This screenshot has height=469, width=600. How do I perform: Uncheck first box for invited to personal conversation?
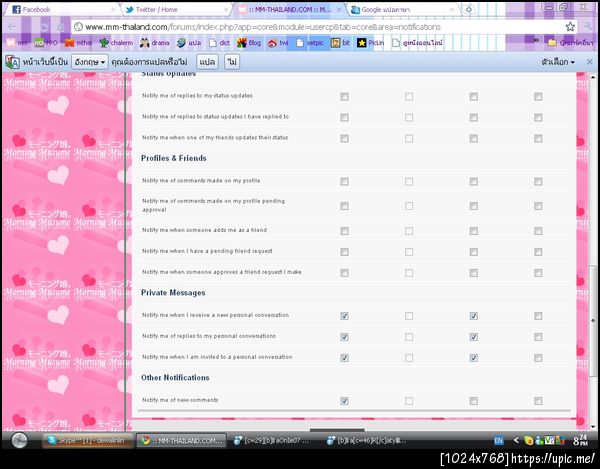coord(344,358)
